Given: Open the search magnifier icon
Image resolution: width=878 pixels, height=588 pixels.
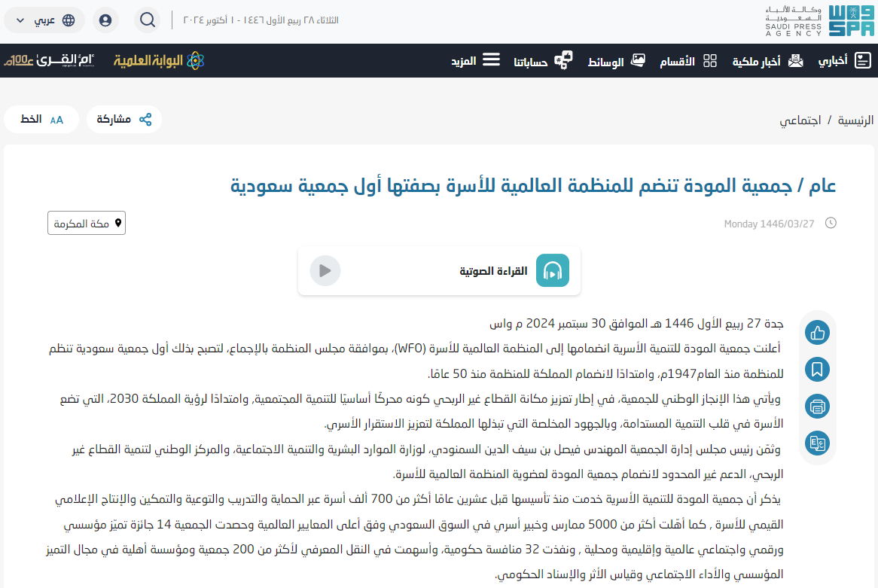Looking at the screenshot, I should tap(148, 20).
